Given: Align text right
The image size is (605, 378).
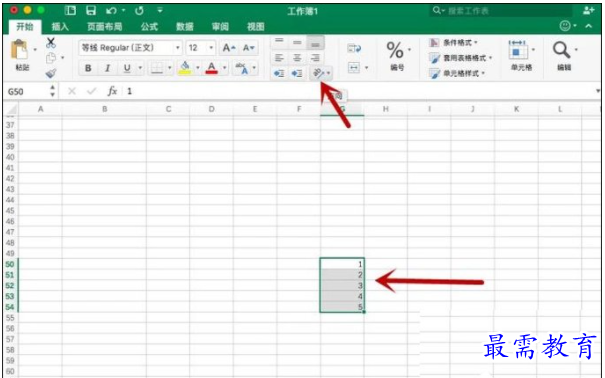Looking at the screenshot, I should (315, 58).
